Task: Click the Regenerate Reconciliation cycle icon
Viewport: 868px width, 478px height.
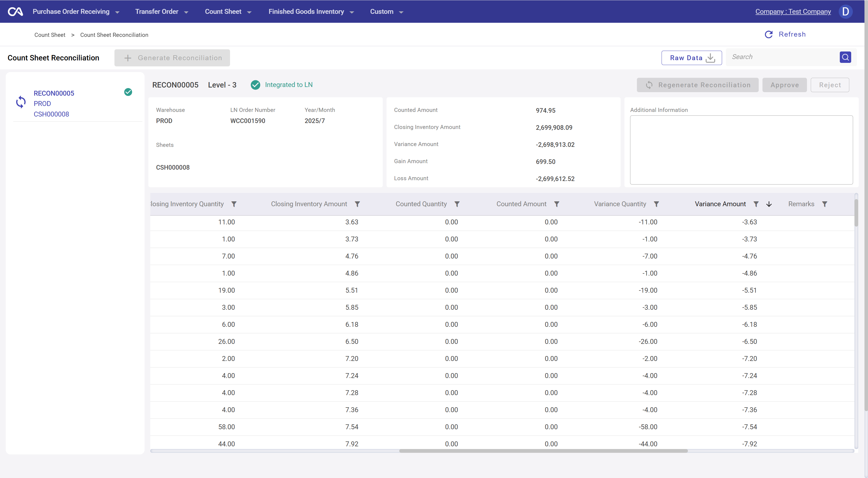Action: (x=649, y=85)
